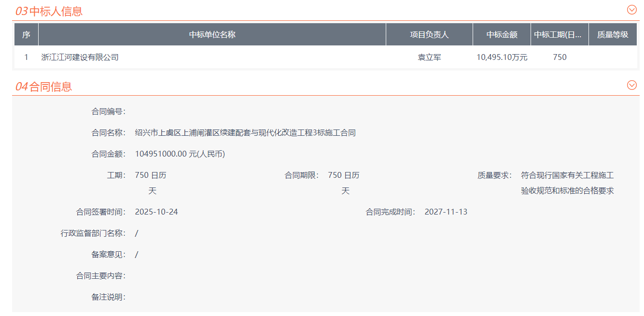Image resolution: width=644 pixels, height=316 pixels.
Task: Select the 中标单位名称 column header
Action: coord(212,35)
